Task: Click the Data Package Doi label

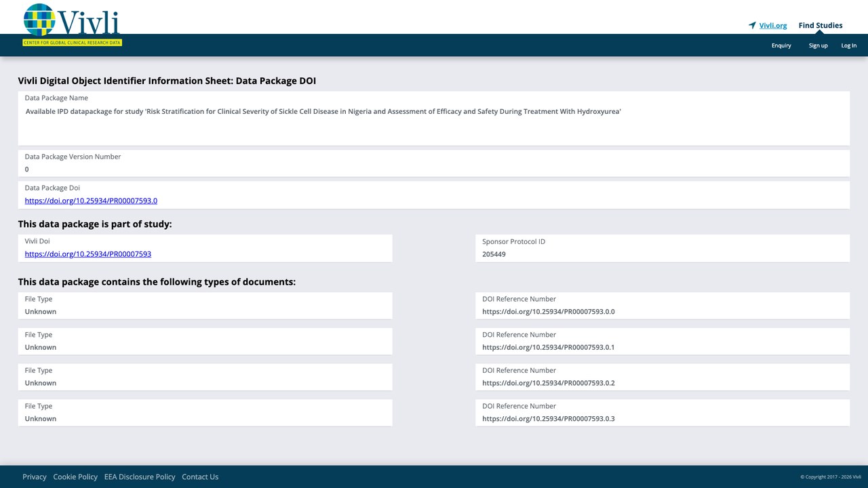Action: click(52, 188)
